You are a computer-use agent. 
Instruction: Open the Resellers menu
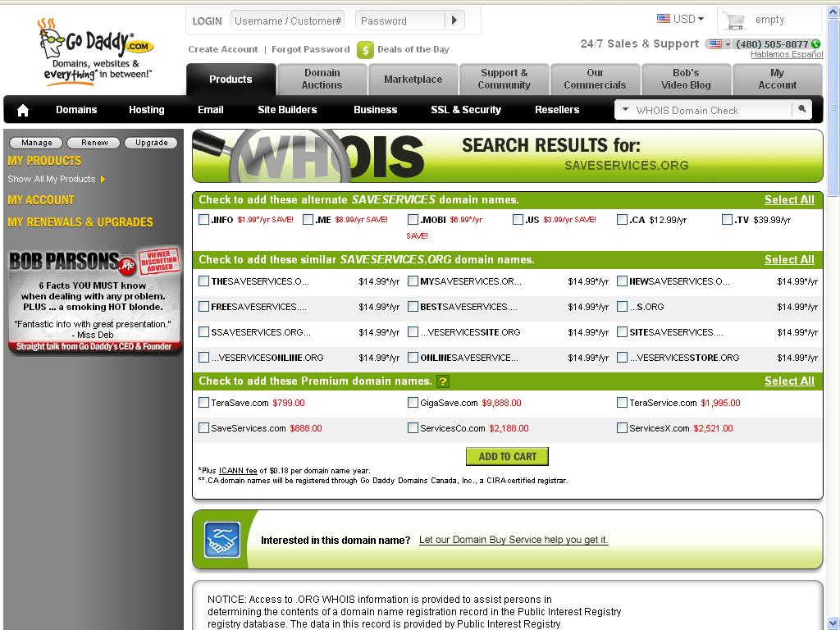click(x=557, y=110)
